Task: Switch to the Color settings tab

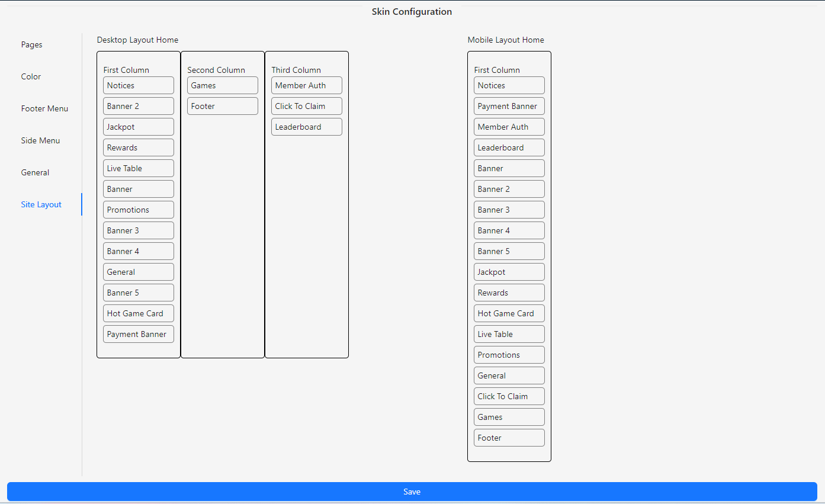Action: click(x=31, y=76)
